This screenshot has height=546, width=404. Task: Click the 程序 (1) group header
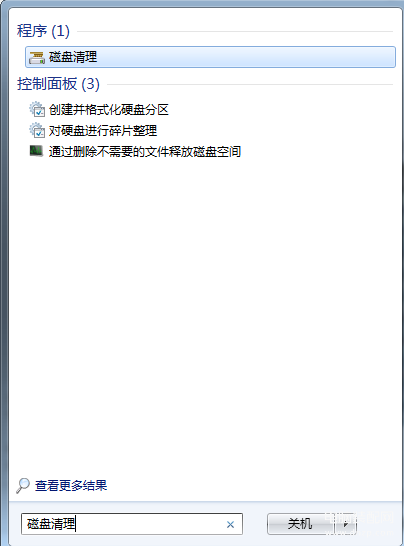(43, 31)
